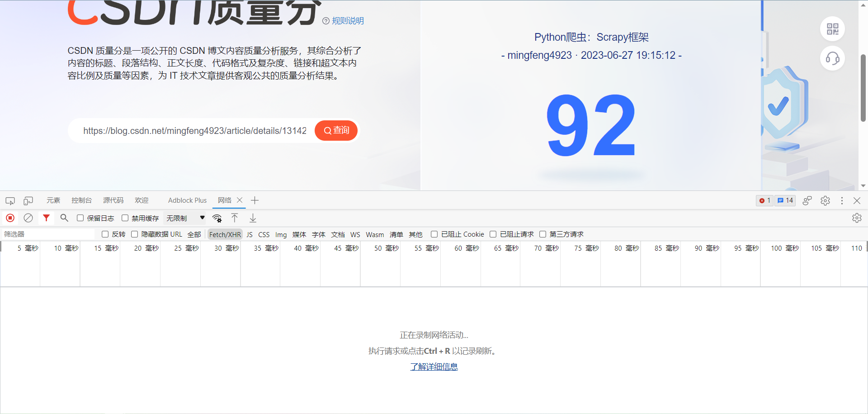Open network conditions wifi icon
The height and width of the screenshot is (414, 868).
pos(217,218)
